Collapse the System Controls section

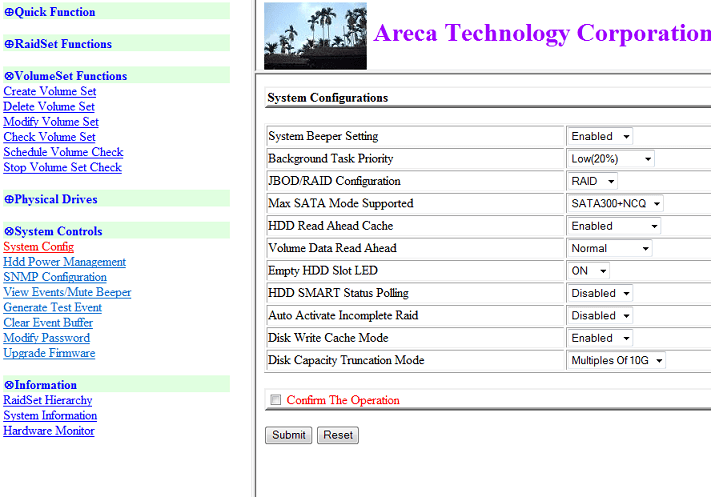[x=54, y=231]
